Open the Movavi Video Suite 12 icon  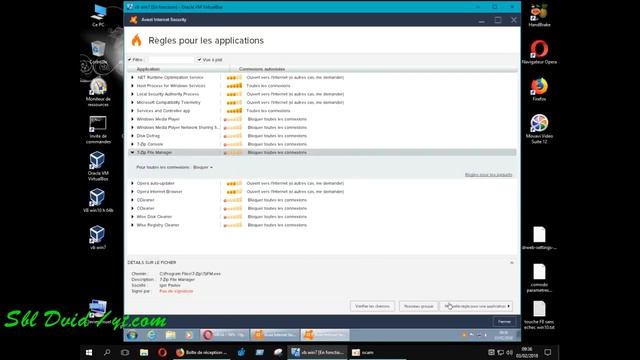(539, 129)
